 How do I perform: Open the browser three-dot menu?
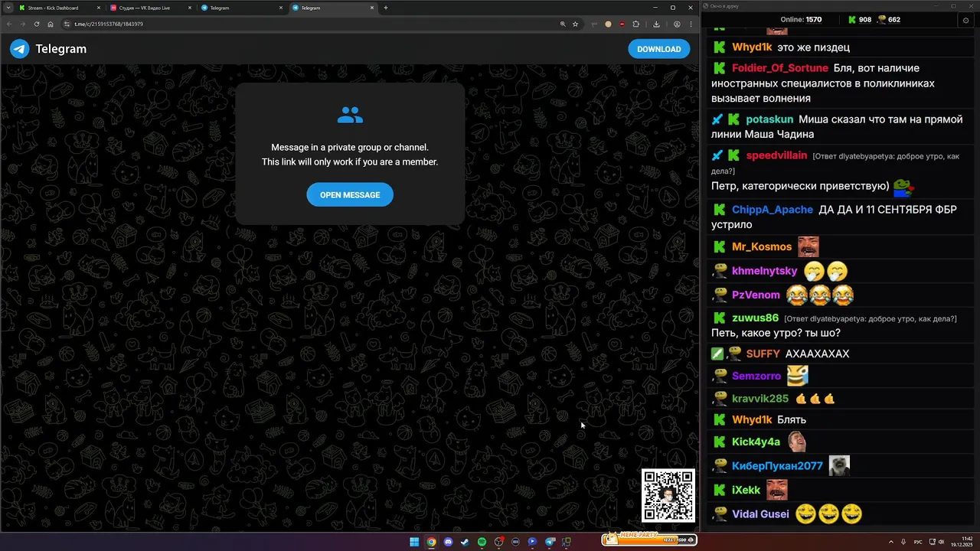[x=690, y=24]
